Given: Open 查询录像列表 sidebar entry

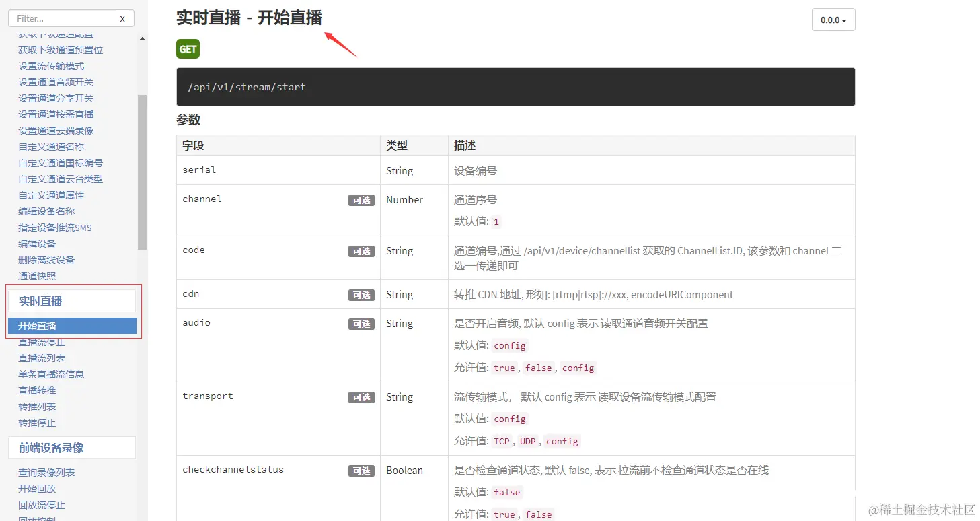Looking at the screenshot, I should 46,473.
